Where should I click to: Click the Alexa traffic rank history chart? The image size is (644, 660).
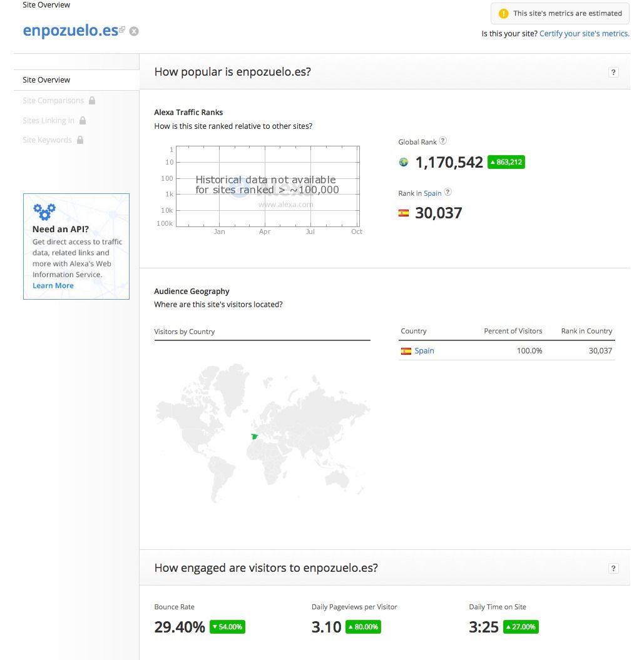pyautogui.click(x=267, y=186)
